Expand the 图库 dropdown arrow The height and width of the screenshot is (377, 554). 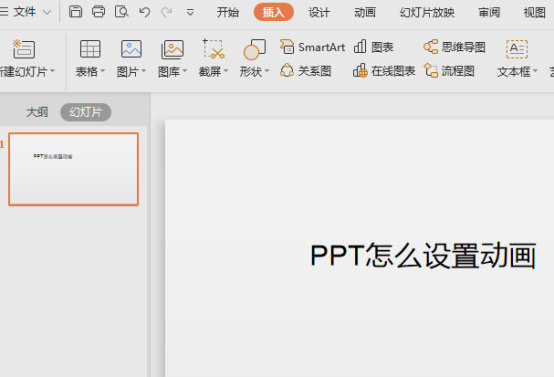pos(185,71)
